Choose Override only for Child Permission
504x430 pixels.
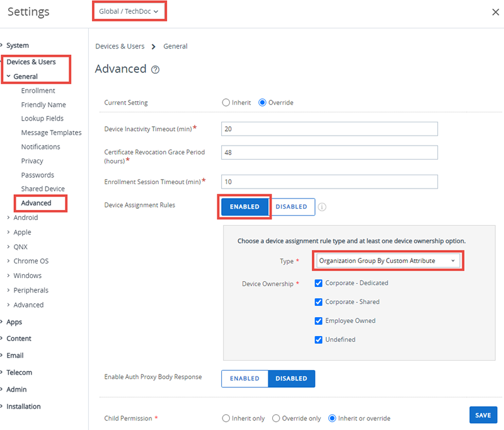point(276,418)
